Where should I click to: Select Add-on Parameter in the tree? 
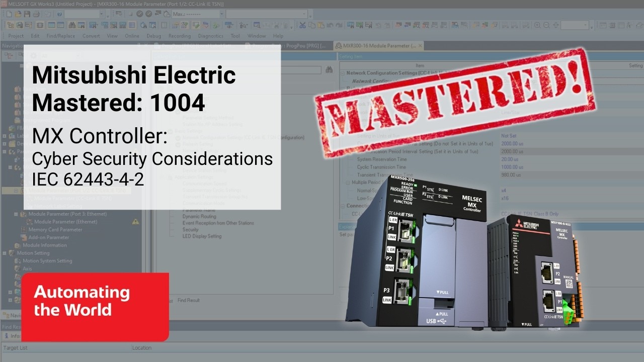(49, 237)
